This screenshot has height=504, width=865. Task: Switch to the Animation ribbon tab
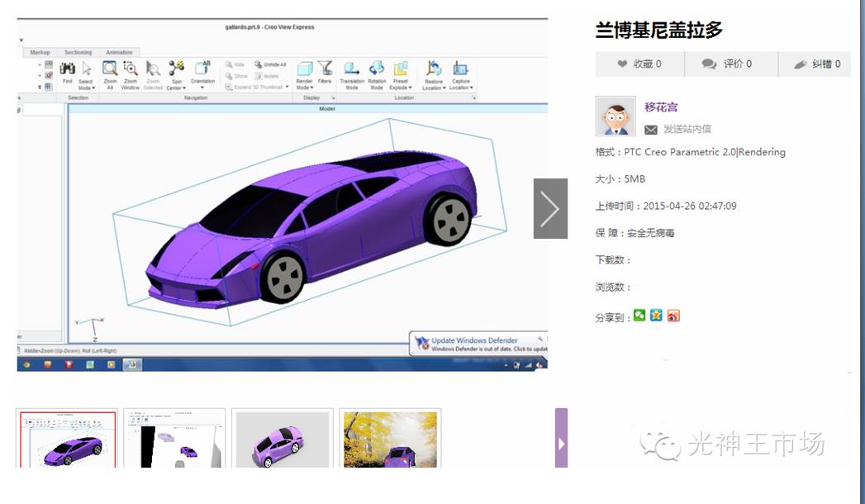119,52
